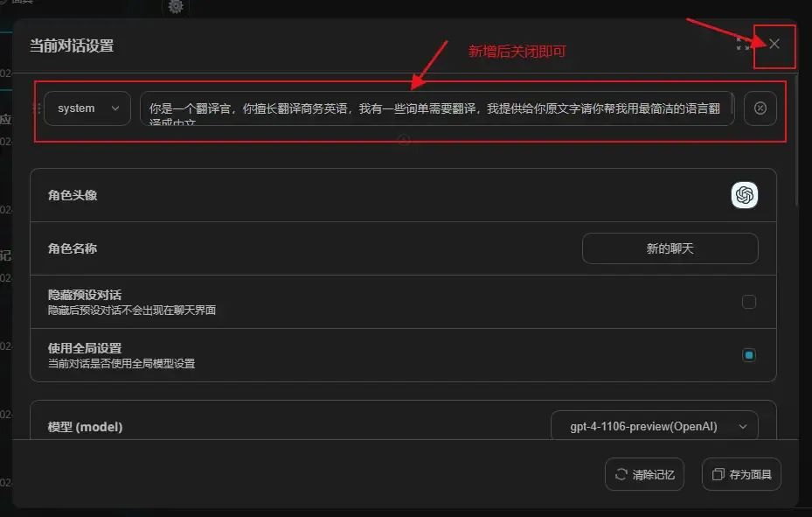Close the 当前对话设置 dialog
The height and width of the screenshot is (517, 812).
(774, 44)
